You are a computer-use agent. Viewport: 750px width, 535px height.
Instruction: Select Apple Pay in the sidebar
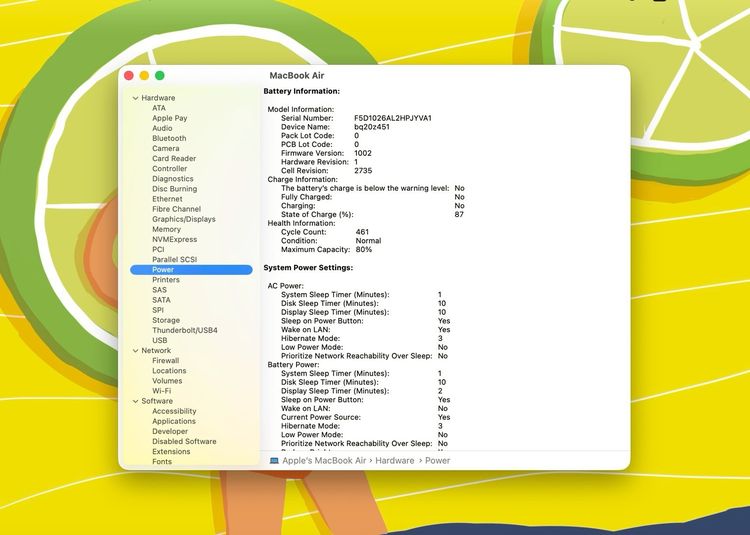pos(170,118)
